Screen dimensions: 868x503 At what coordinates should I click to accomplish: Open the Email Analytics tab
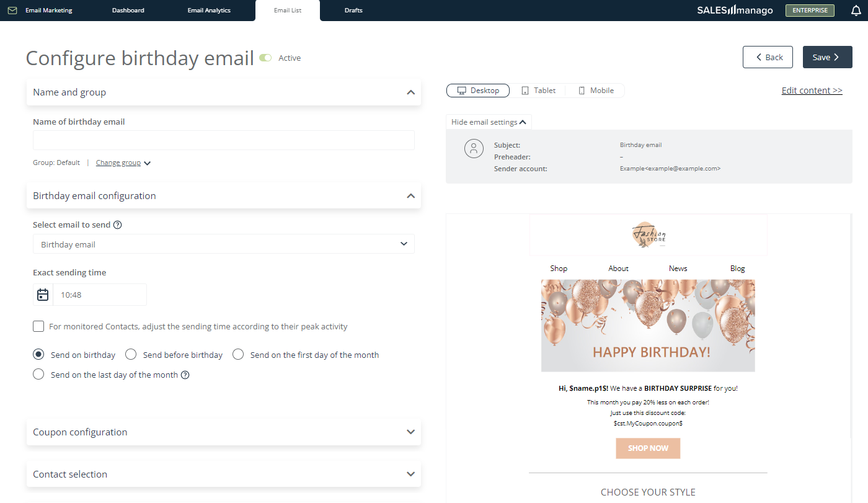(209, 11)
